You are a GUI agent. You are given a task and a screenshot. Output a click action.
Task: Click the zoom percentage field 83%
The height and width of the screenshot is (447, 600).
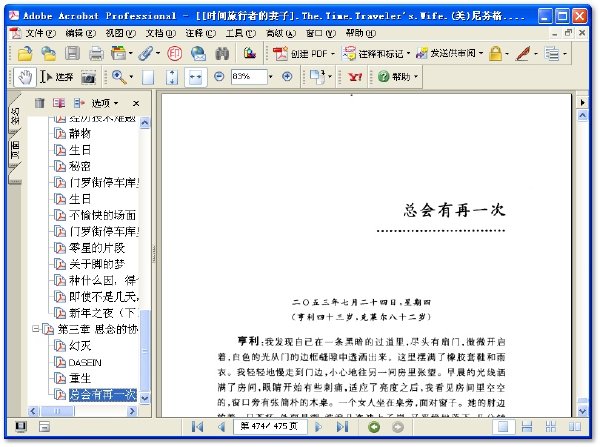point(249,77)
